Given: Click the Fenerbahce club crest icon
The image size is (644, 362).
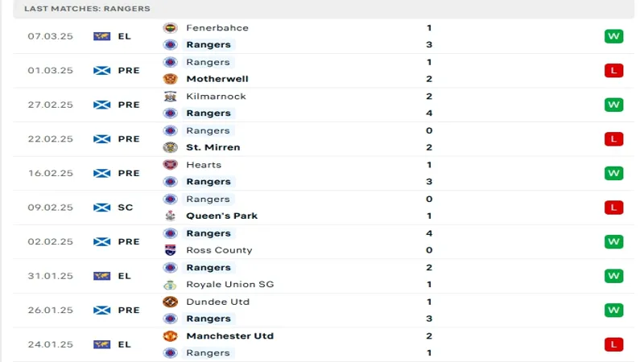Looking at the screenshot, I should pos(170,28).
